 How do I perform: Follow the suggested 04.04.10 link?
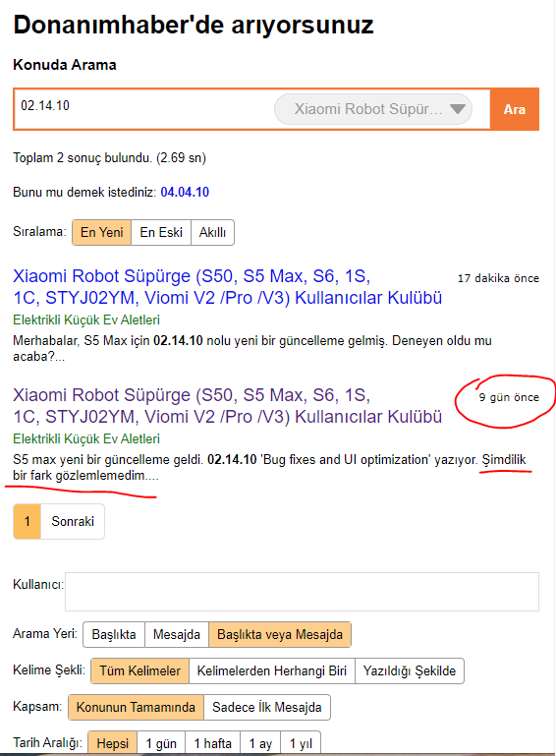pyautogui.click(x=185, y=193)
